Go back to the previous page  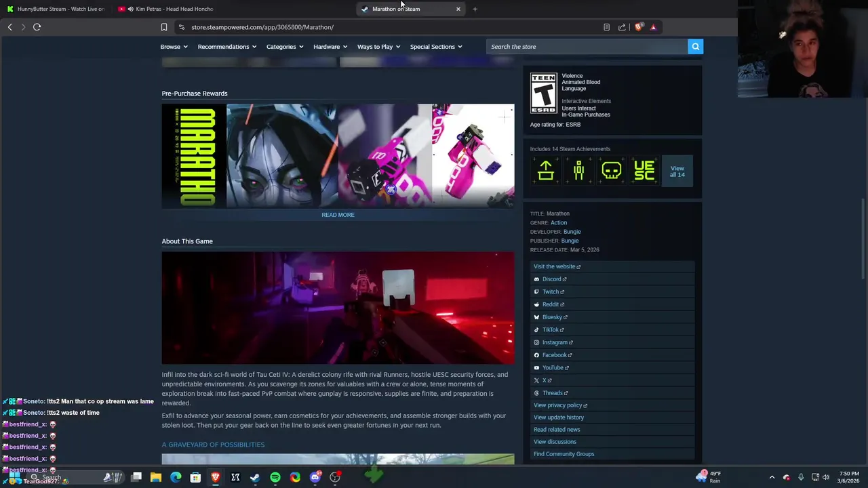9,27
